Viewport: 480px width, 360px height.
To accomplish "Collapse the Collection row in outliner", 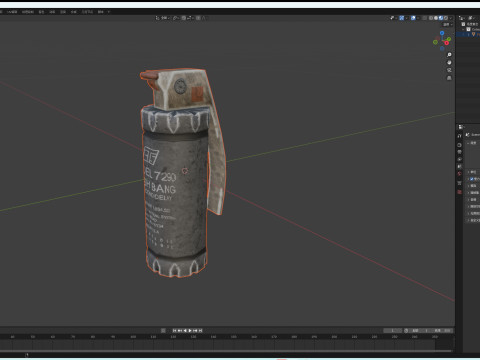I will [463, 29].
